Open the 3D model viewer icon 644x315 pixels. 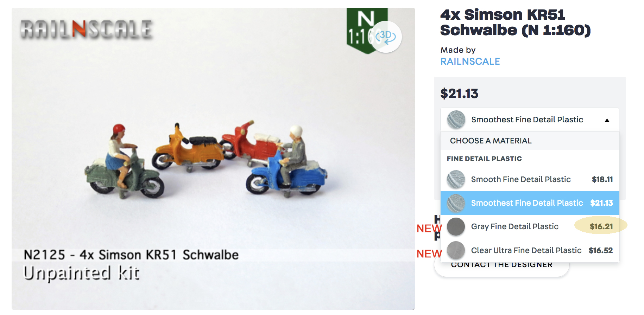click(x=386, y=37)
